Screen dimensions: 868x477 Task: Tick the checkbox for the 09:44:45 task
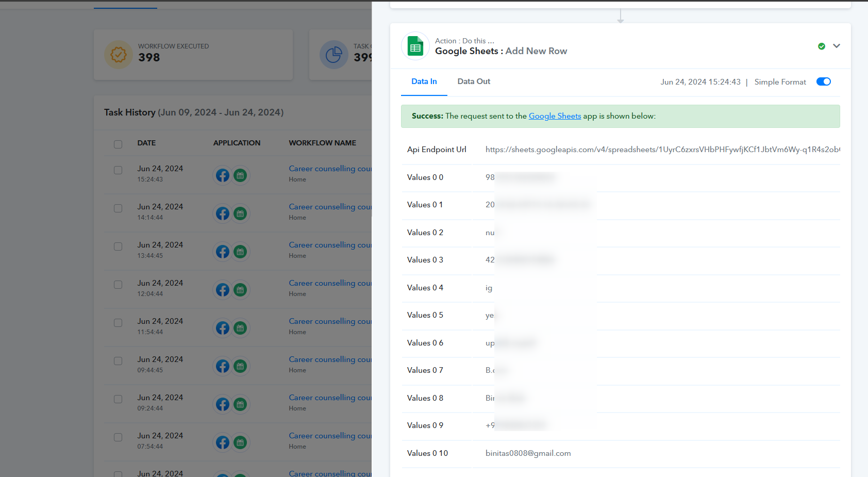tap(118, 361)
